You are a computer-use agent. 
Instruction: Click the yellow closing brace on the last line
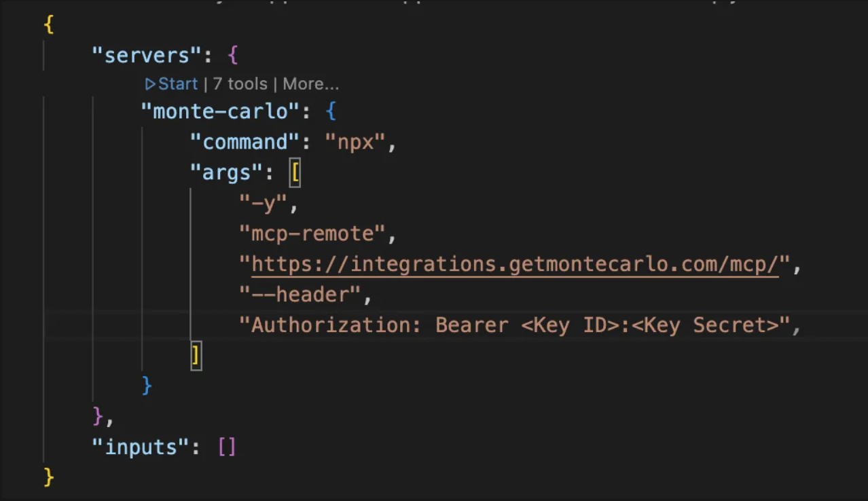point(49,477)
